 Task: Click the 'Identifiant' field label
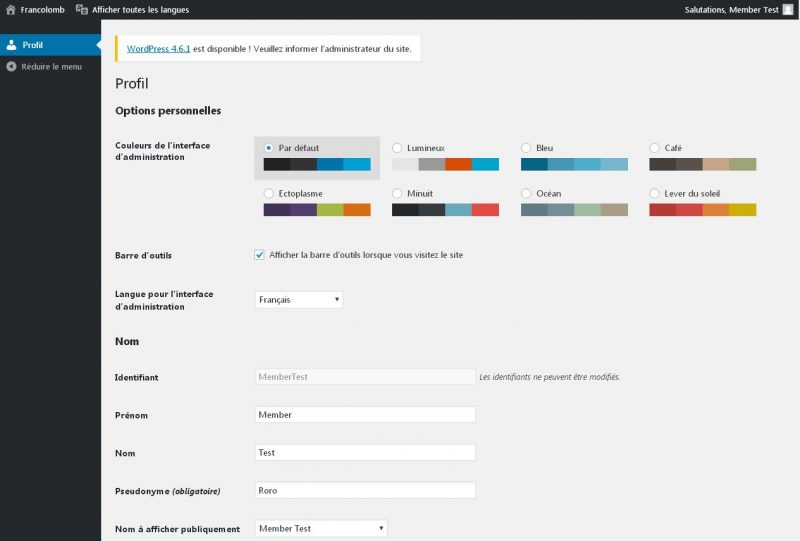(x=136, y=377)
